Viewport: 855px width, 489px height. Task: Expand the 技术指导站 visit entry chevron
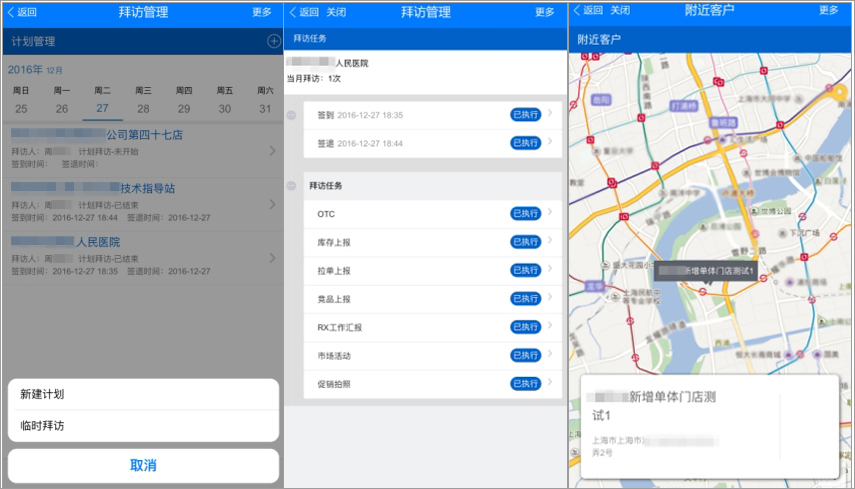(x=273, y=204)
